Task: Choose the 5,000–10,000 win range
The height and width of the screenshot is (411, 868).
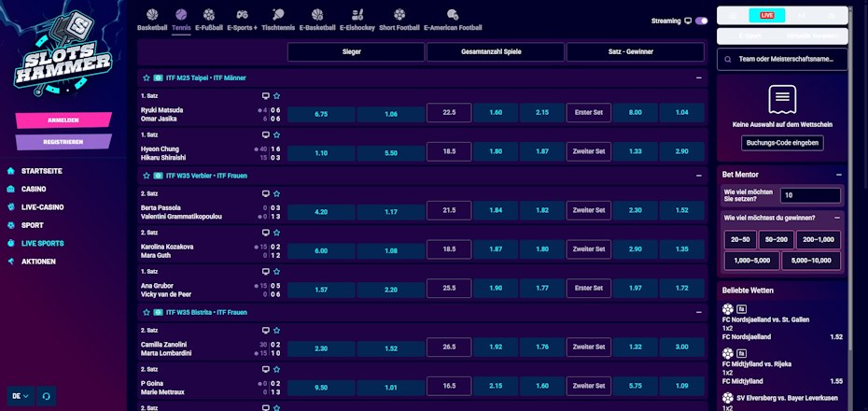Action: 811,261
